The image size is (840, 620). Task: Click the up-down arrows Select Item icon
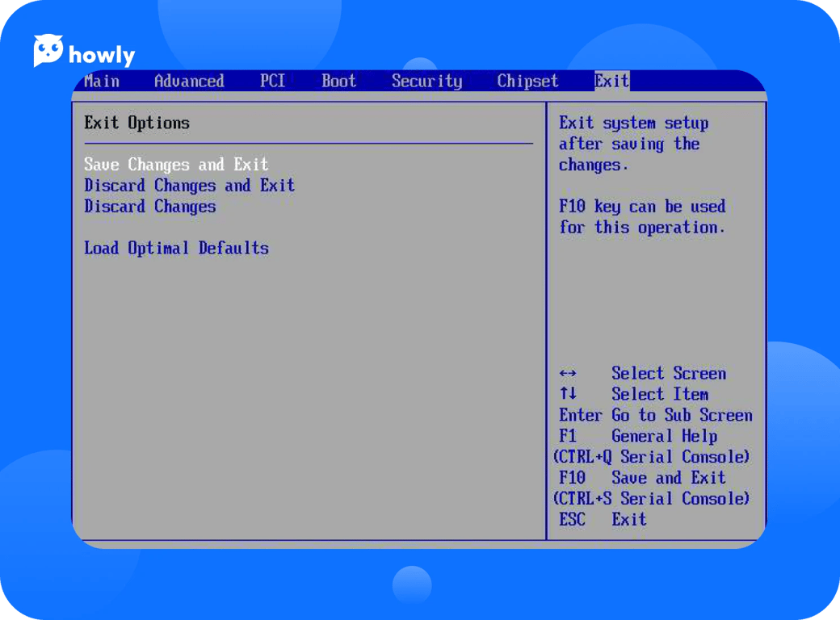[568, 395]
